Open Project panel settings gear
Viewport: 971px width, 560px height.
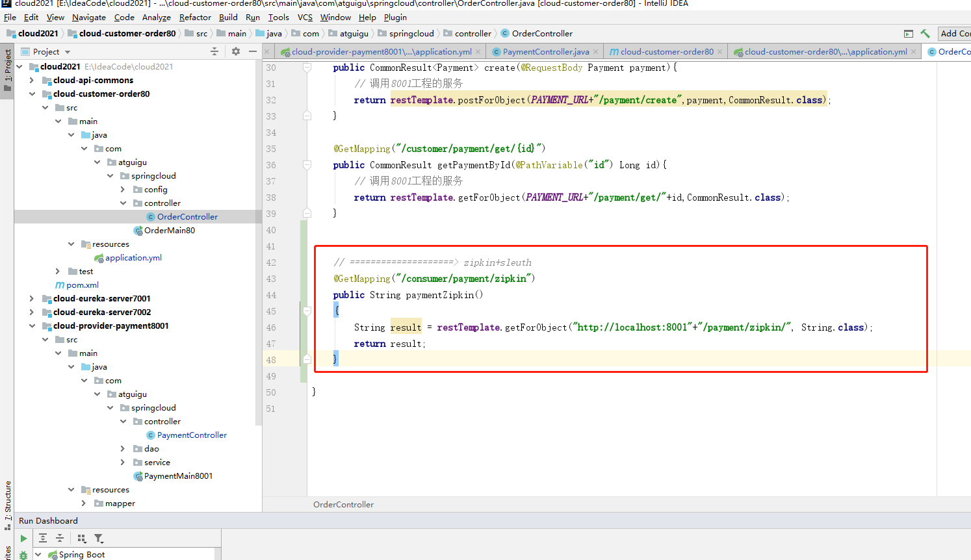[236, 51]
